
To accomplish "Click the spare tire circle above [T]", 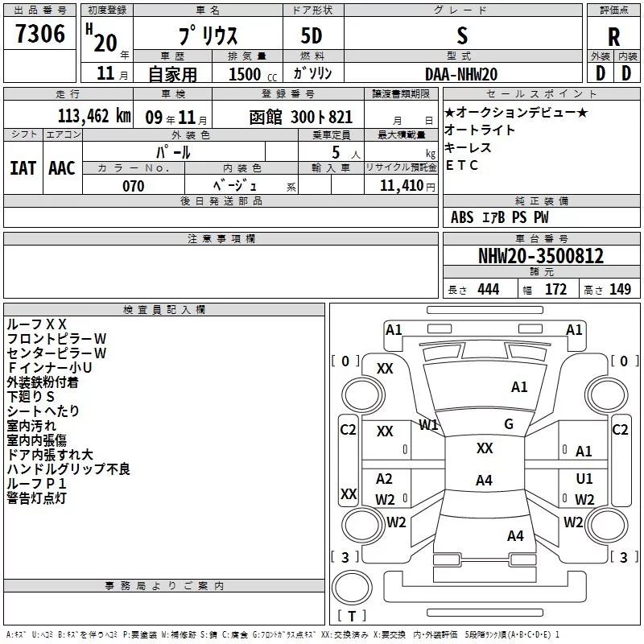I will tap(352, 588).
